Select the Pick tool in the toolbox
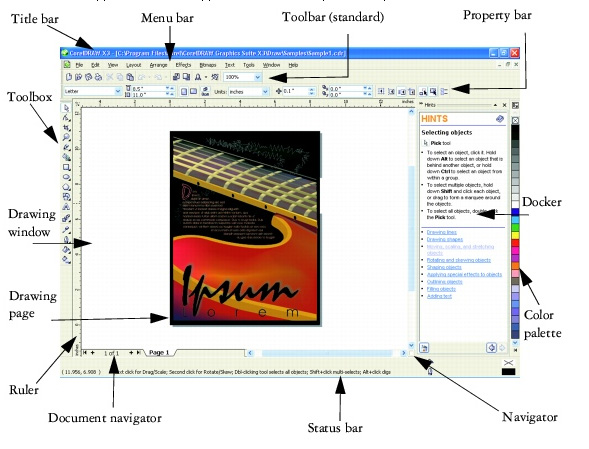This screenshot has height=449, width=589. [66, 108]
